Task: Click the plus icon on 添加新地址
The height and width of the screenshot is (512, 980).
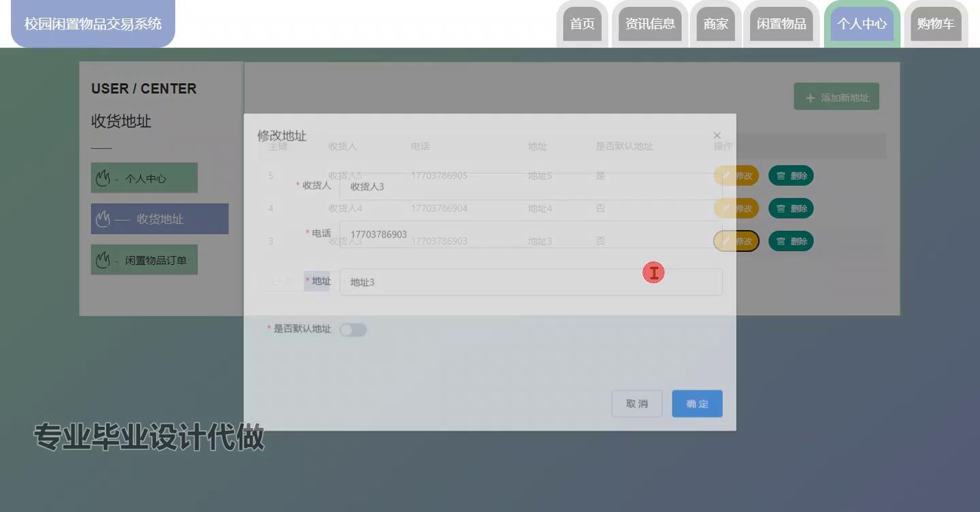Action: (810, 98)
